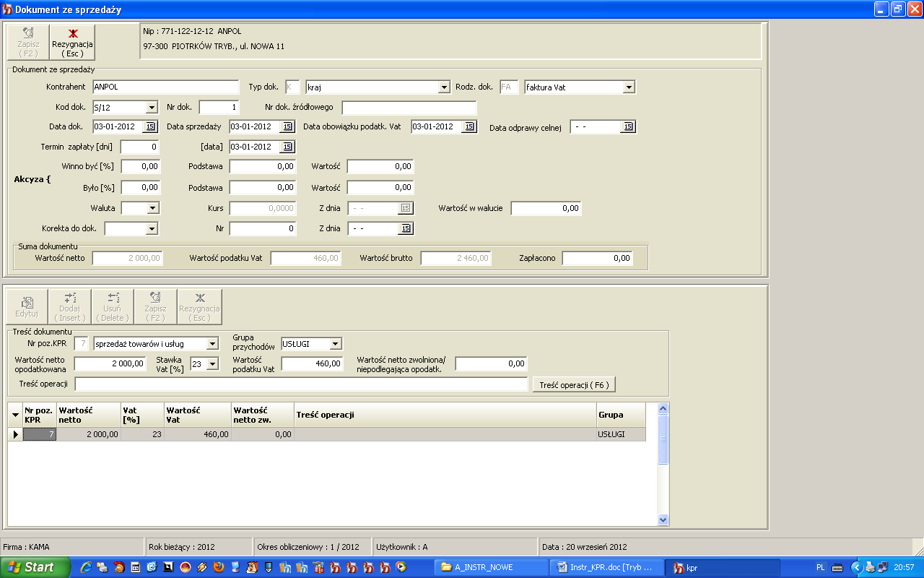Click row selector arrow of KPR row 7

15,434
